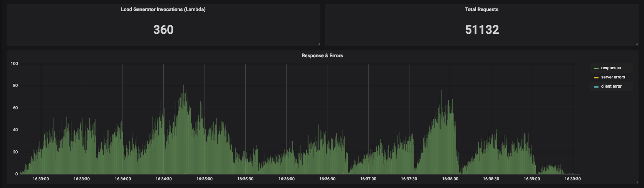Click the 16:37:00 time axis label

368,179
